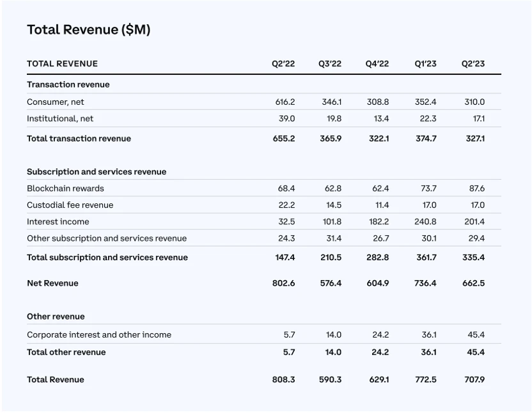The image size is (532, 413).
Task: Select the Consumer, net row label
Action: tap(56, 102)
